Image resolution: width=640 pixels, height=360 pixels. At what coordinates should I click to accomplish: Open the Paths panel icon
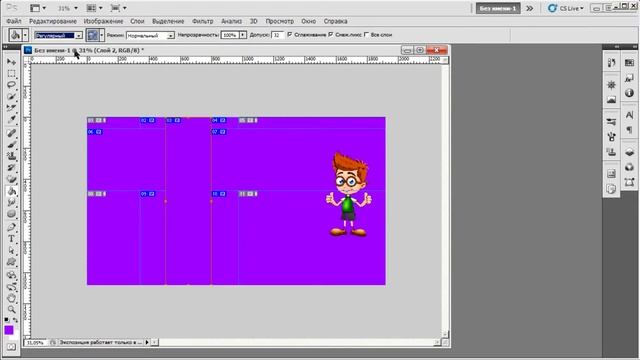[x=629, y=182]
